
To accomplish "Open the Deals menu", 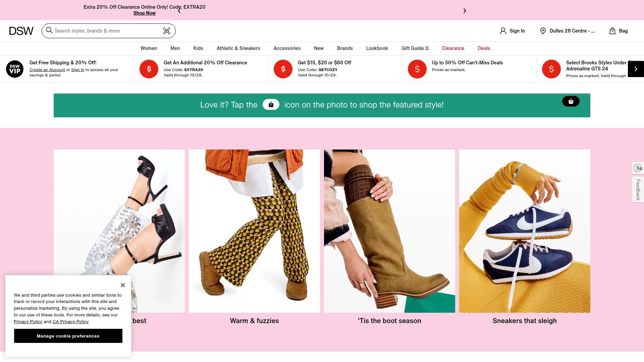I will pos(484,48).
